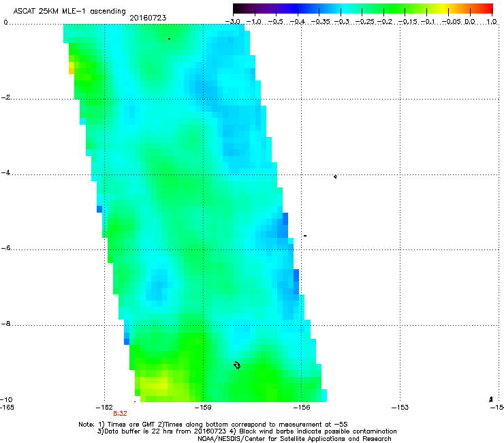Click the latitude label -10
504x443 pixels.
point(6,399)
